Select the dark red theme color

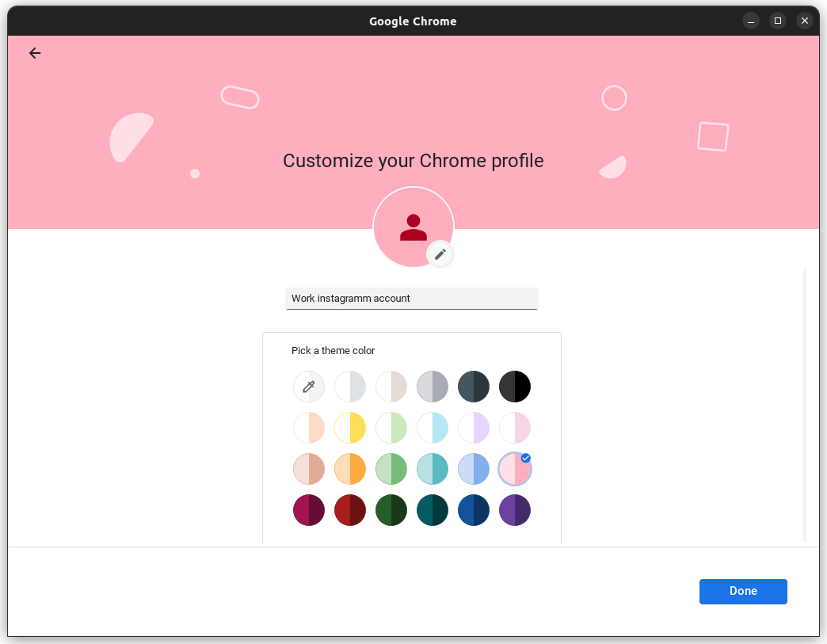[350, 510]
